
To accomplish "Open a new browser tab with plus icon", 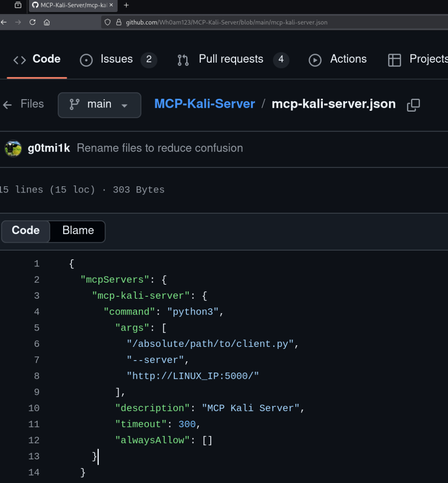I will pyautogui.click(x=126, y=5).
